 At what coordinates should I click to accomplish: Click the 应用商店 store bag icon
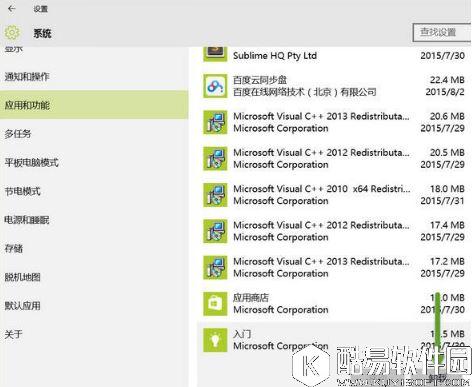click(215, 304)
